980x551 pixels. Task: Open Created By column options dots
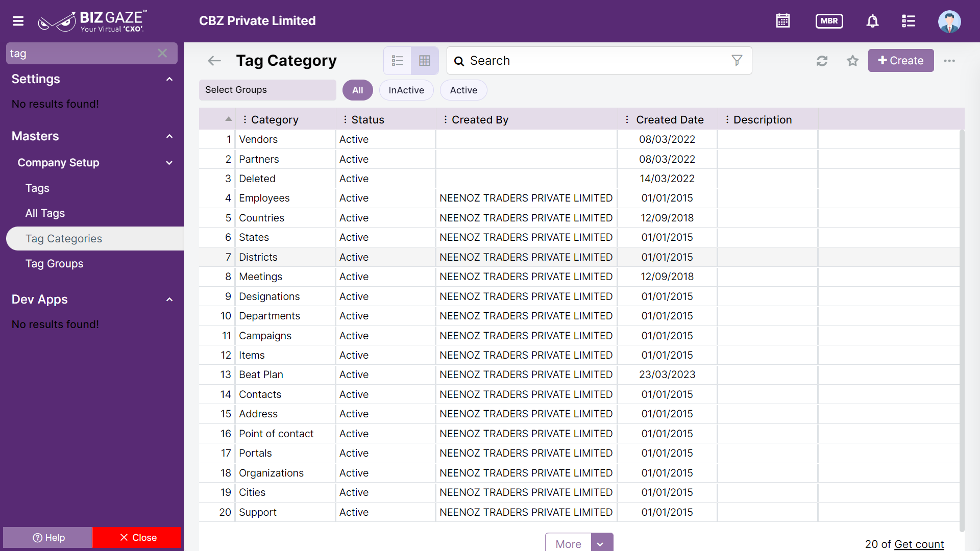[x=446, y=119]
